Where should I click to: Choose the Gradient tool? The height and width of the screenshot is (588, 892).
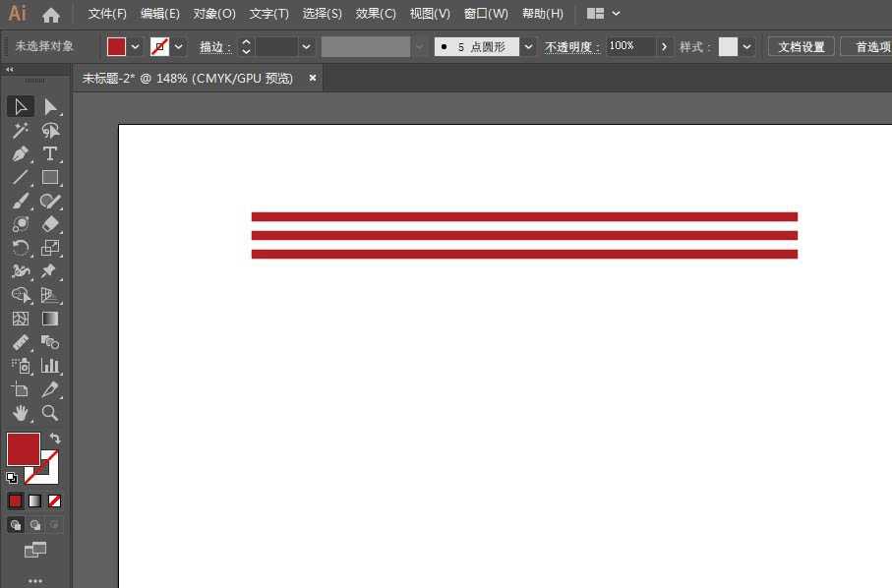pyautogui.click(x=50, y=319)
